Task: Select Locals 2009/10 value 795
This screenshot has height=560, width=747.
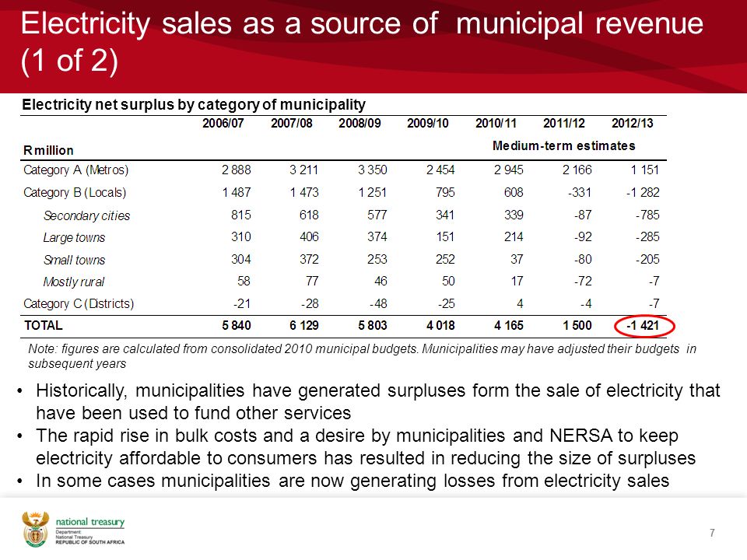Action: pyautogui.click(x=445, y=192)
